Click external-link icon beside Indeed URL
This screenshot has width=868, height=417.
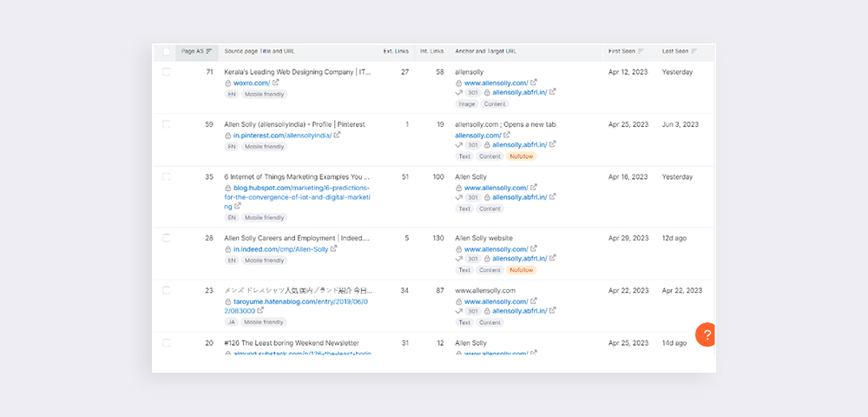click(334, 248)
